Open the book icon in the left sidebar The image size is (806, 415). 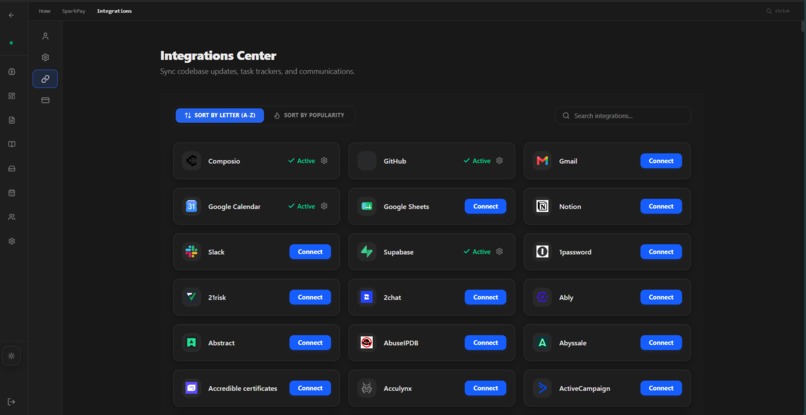pyautogui.click(x=12, y=144)
